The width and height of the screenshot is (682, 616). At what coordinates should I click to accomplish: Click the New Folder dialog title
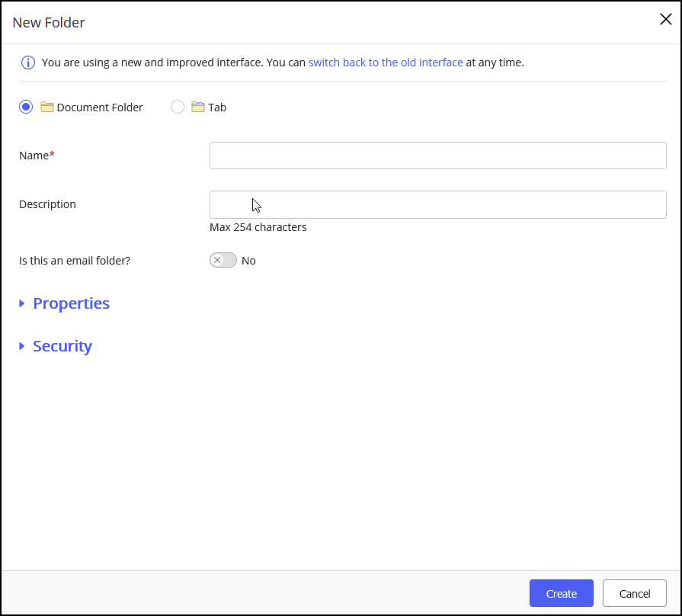[48, 22]
